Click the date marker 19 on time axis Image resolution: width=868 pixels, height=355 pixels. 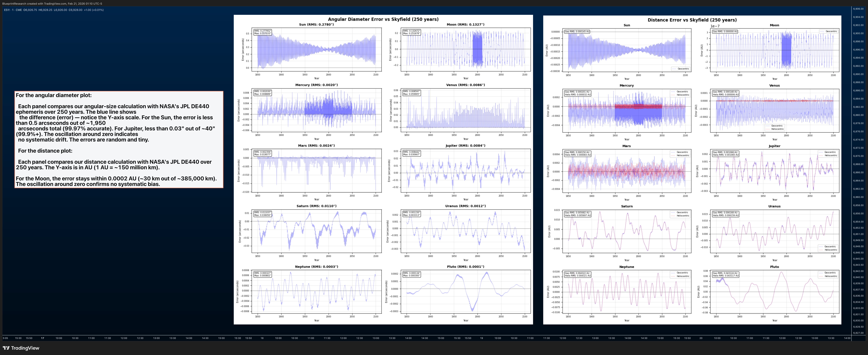[482, 338]
